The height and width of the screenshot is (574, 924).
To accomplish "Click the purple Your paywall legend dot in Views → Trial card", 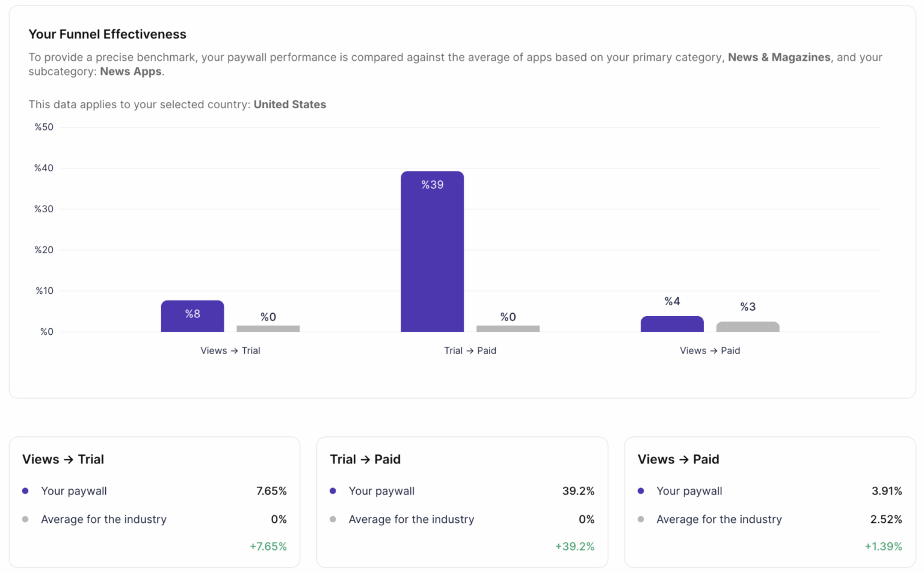I will point(25,491).
